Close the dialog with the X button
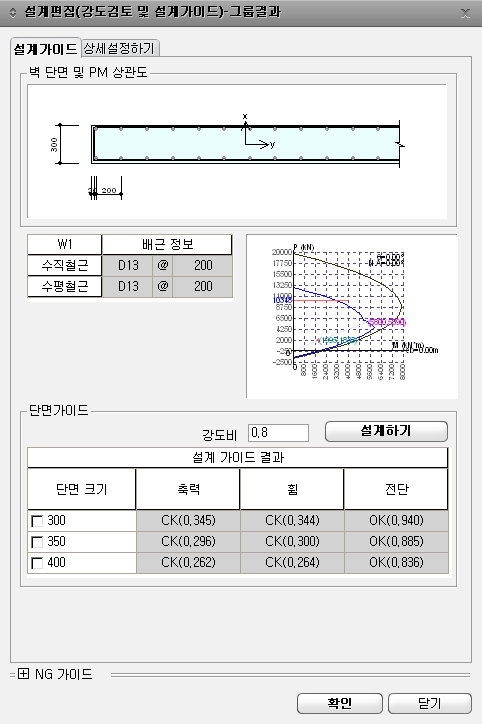This screenshot has width=482, height=724. tap(465, 13)
